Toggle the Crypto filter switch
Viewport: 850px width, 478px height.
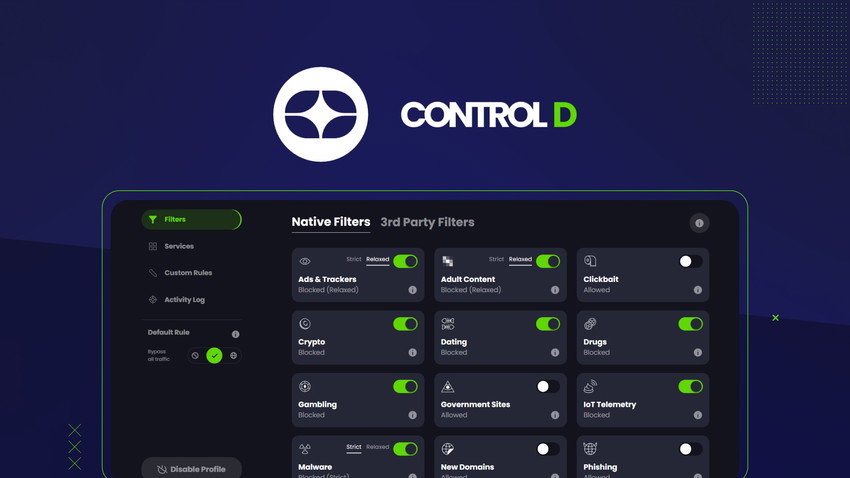405,324
